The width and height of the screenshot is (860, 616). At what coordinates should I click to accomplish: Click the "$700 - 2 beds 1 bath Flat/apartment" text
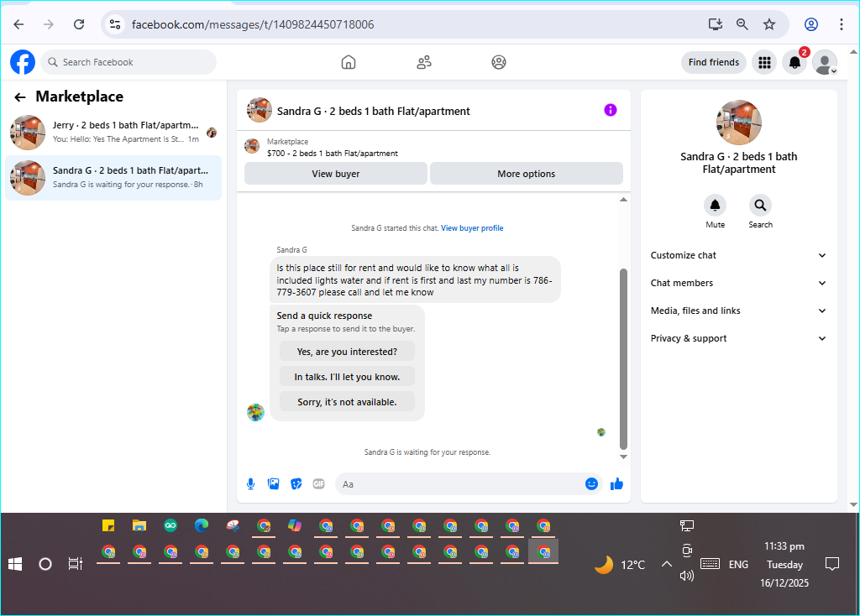coord(333,154)
